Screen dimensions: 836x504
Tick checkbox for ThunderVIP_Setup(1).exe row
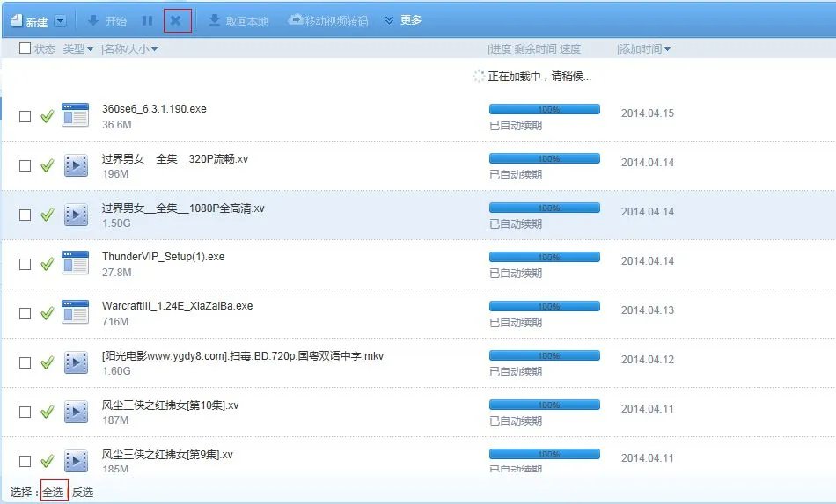(x=25, y=264)
